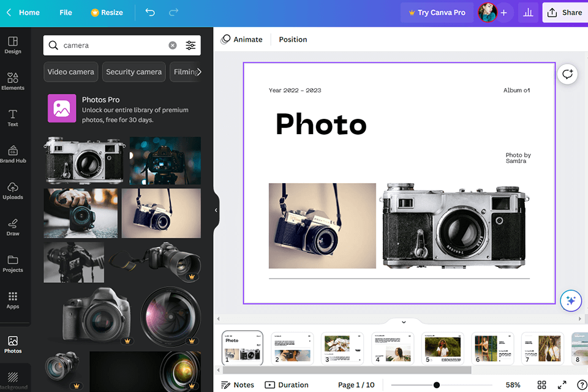The width and height of the screenshot is (588, 392).
Task: Add a comment to the page
Action: tap(567, 74)
